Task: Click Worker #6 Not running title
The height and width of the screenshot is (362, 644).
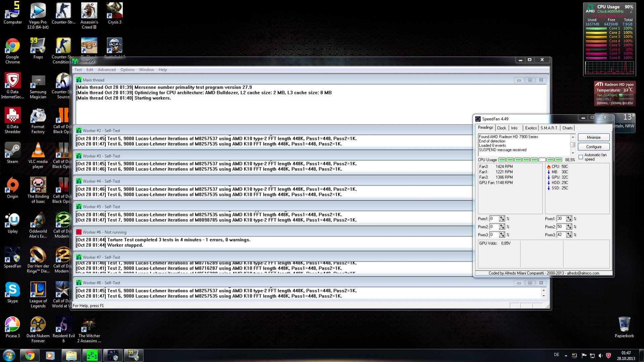Action: (x=104, y=232)
